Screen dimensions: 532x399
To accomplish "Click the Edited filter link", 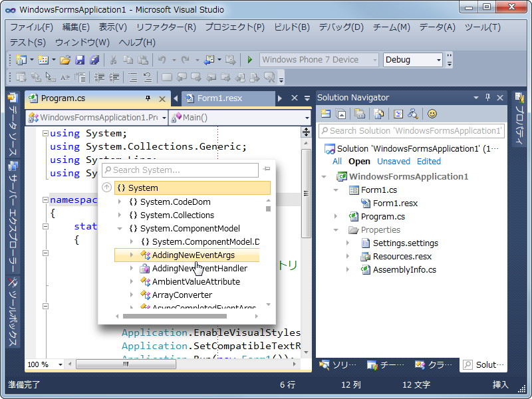I will coord(428,161).
